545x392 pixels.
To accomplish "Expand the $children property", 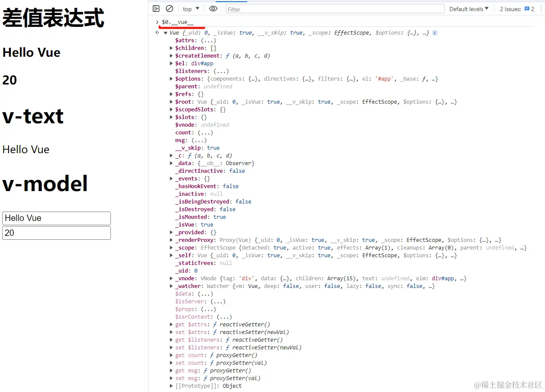I will click(x=171, y=48).
